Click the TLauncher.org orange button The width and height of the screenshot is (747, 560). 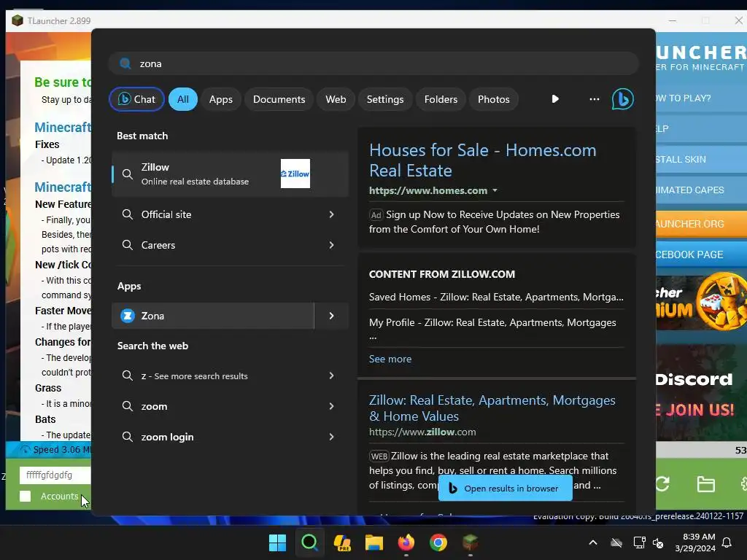pos(701,224)
